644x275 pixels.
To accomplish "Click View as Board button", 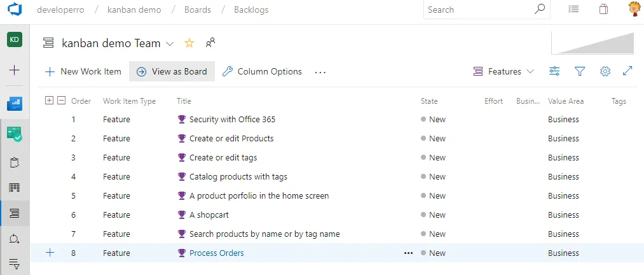I will [172, 71].
